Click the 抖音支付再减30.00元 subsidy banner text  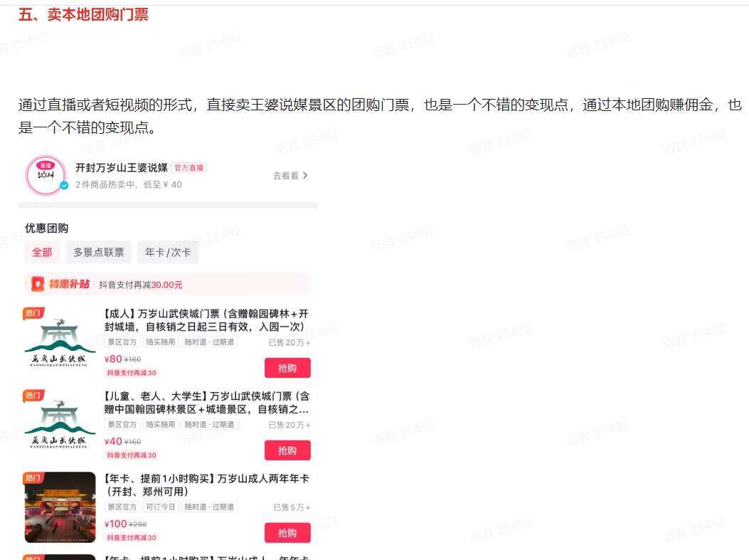point(141,285)
